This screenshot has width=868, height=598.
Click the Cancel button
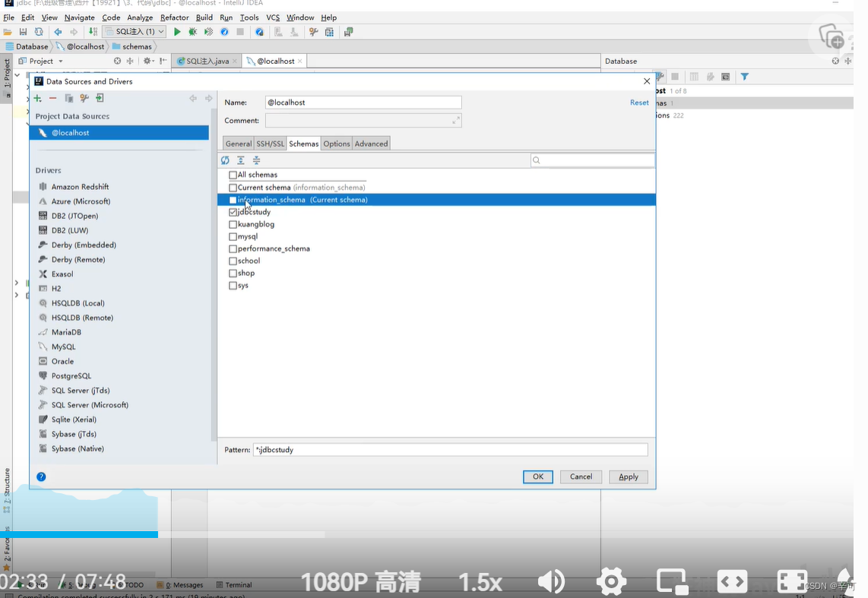point(581,477)
